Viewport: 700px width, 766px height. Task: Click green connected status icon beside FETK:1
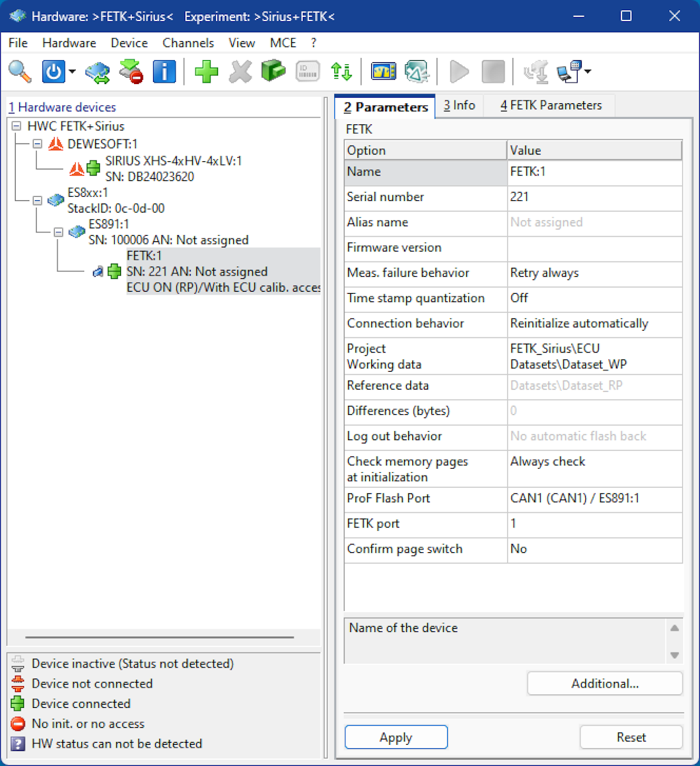(x=114, y=271)
